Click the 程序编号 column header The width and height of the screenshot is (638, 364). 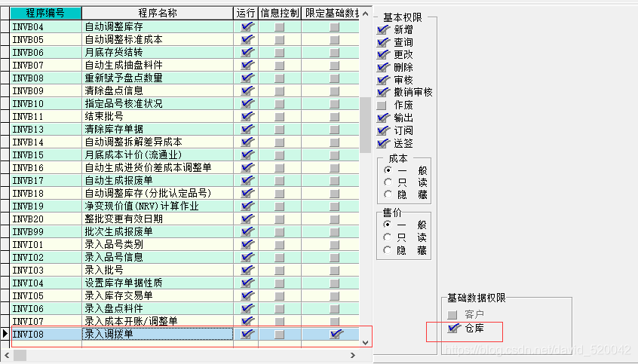pos(45,14)
